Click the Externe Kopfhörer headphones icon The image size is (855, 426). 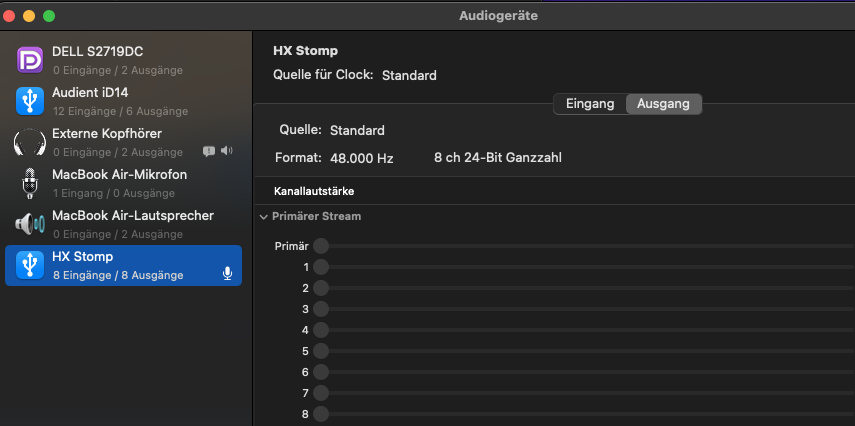click(30, 142)
